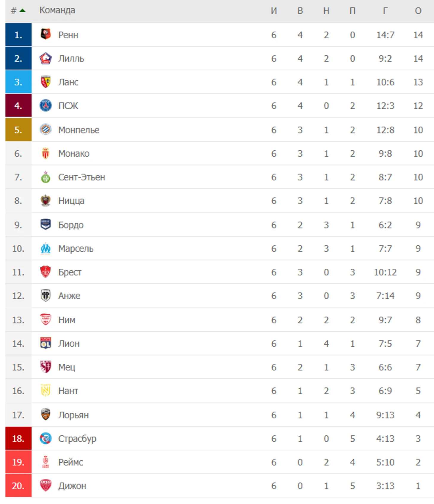The height and width of the screenshot is (504, 434).
Task: Click the Rennes club crest icon
Action: click(x=45, y=34)
